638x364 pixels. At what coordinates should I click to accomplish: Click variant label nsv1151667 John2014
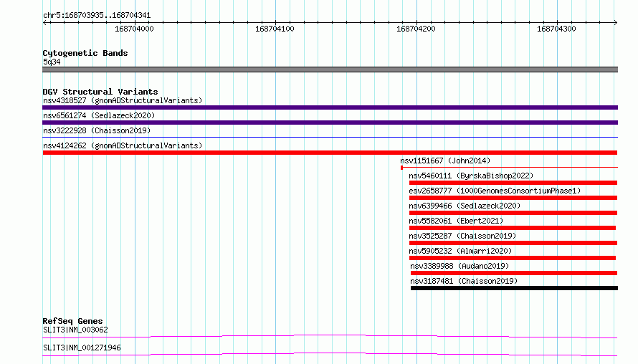coord(445,161)
